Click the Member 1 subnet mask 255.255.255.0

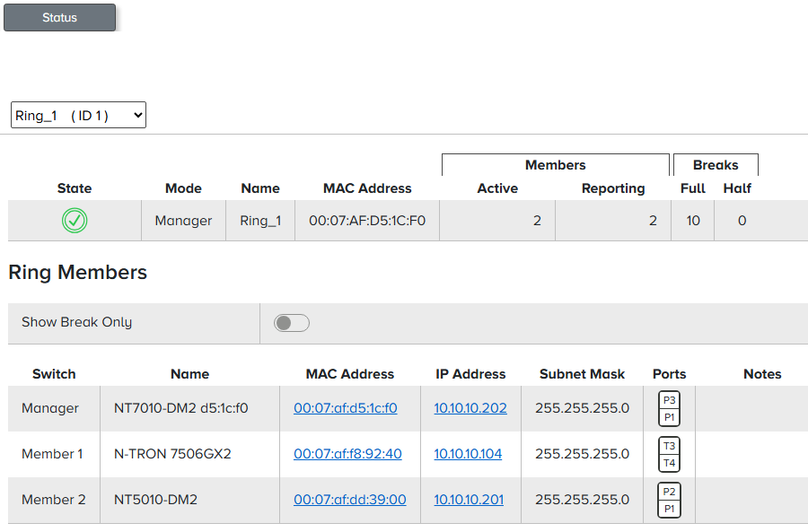tap(583, 454)
